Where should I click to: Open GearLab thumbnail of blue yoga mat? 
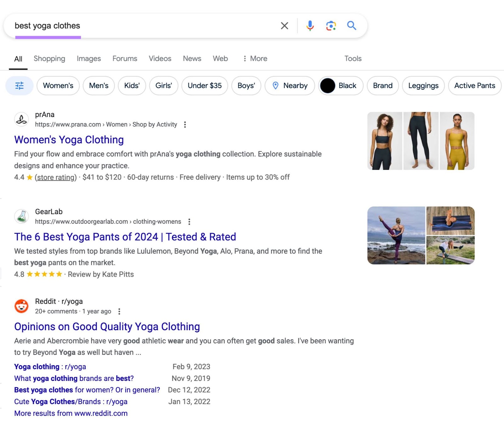pyautogui.click(x=450, y=221)
